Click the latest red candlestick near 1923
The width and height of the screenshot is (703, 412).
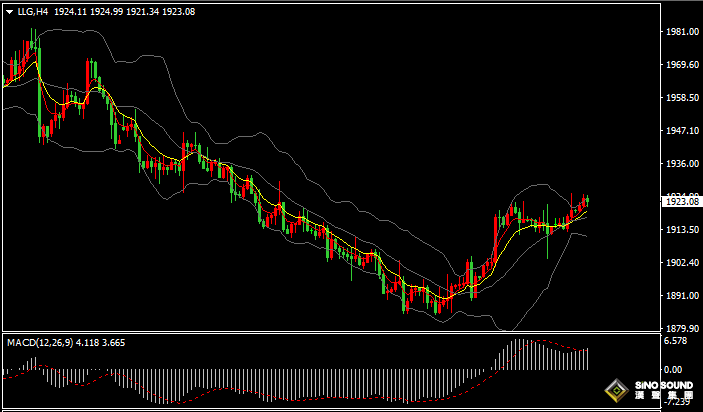click(x=586, y=201)
